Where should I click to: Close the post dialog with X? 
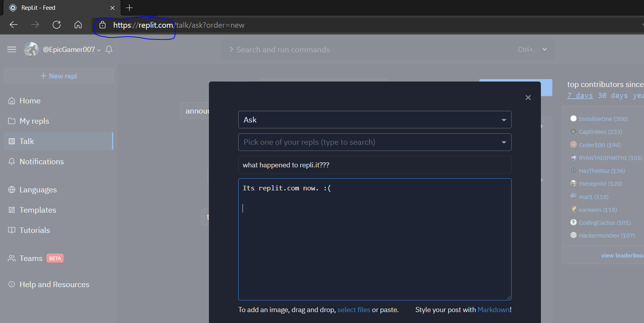click(528, 98)
